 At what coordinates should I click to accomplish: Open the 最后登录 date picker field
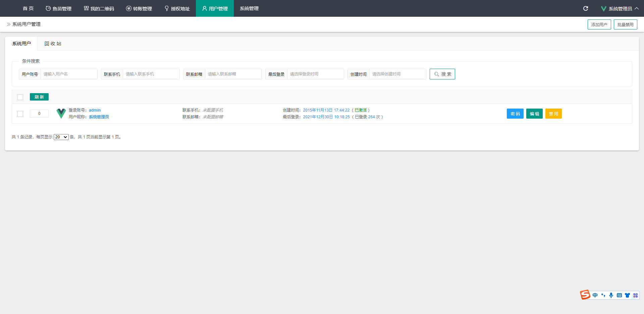(315, 74)
